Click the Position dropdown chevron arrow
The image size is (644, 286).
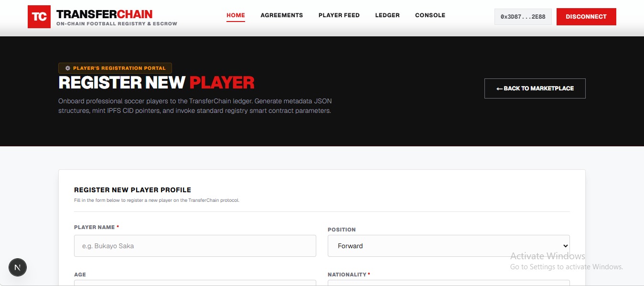(x=562, y=246)
